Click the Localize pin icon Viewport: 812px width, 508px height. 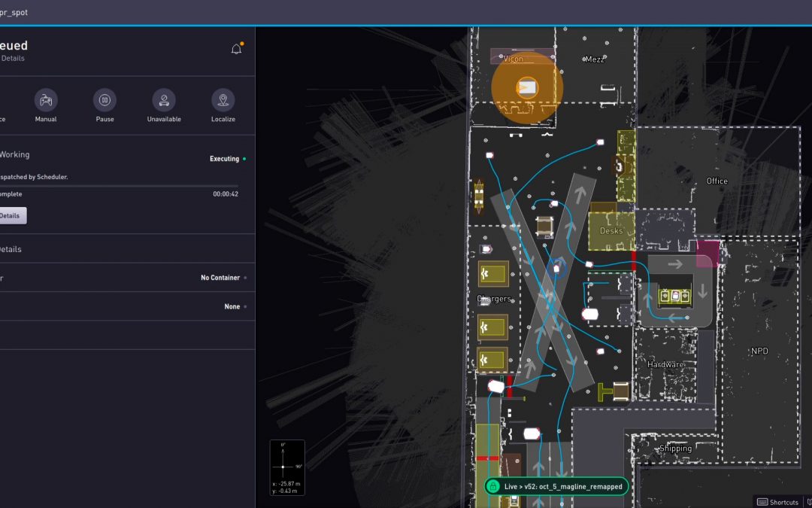pos(223,100)
